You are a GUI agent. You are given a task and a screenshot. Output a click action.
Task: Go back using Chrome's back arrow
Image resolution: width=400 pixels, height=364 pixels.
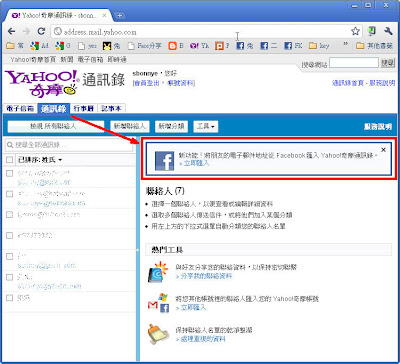[12, 32]
